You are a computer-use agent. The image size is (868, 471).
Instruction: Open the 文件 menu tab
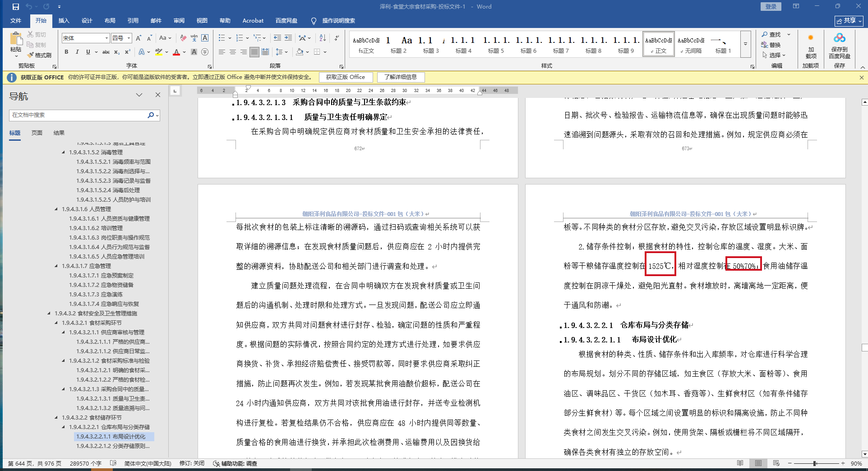click(x=16, y=20)
